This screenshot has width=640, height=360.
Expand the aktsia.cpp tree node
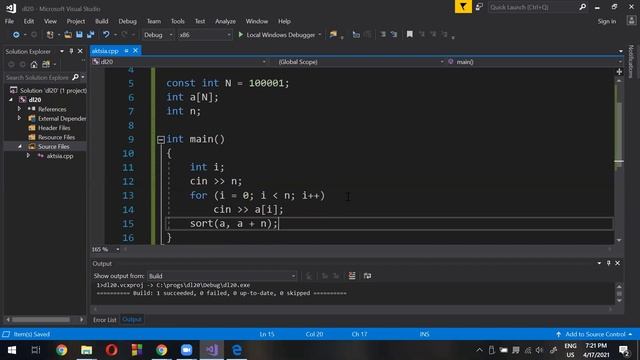[x=28, y=156]
